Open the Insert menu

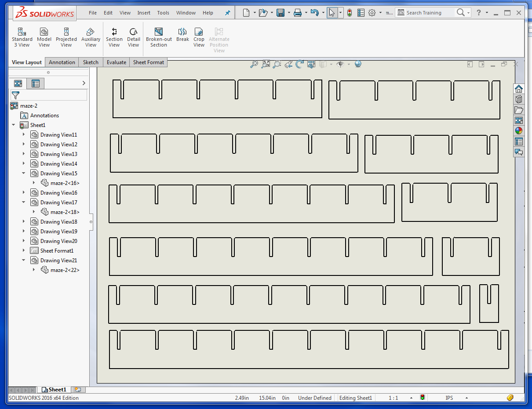point(144,13)
